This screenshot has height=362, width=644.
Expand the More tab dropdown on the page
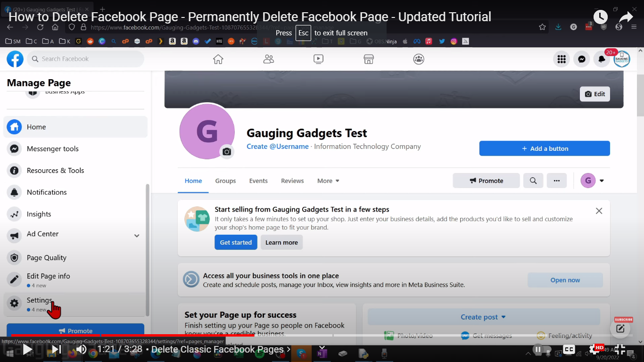click(x=328, y=181)
